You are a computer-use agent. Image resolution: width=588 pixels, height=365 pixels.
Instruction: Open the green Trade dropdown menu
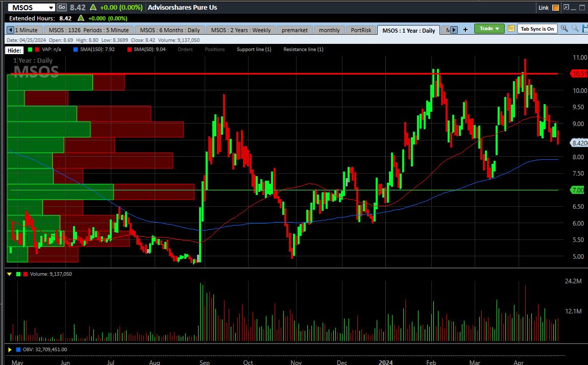pos(489,29)
